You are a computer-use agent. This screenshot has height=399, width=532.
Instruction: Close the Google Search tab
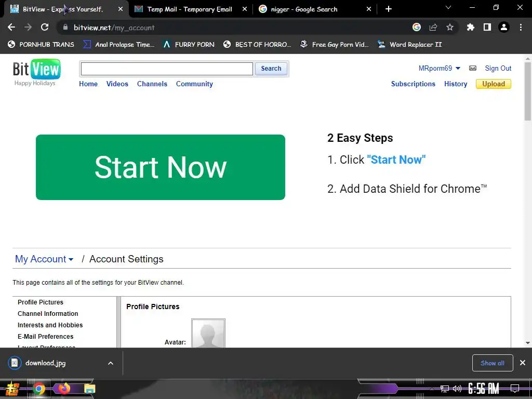click(369, 9)
